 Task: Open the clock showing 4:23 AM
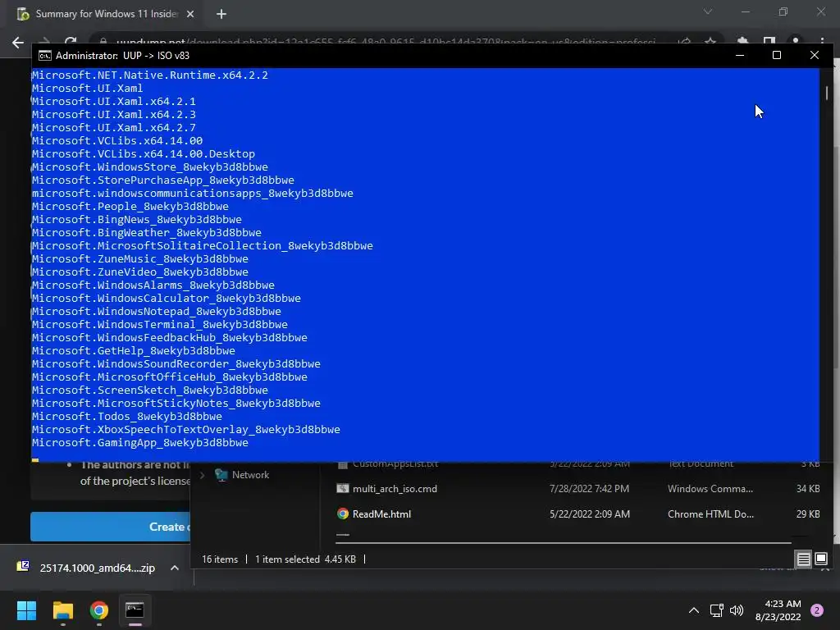pos(778,610)
